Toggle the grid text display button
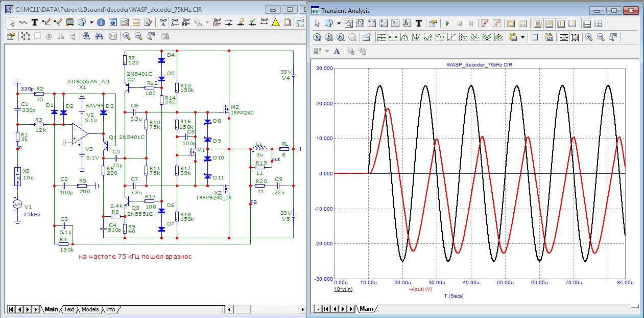 tap(175, 22)
